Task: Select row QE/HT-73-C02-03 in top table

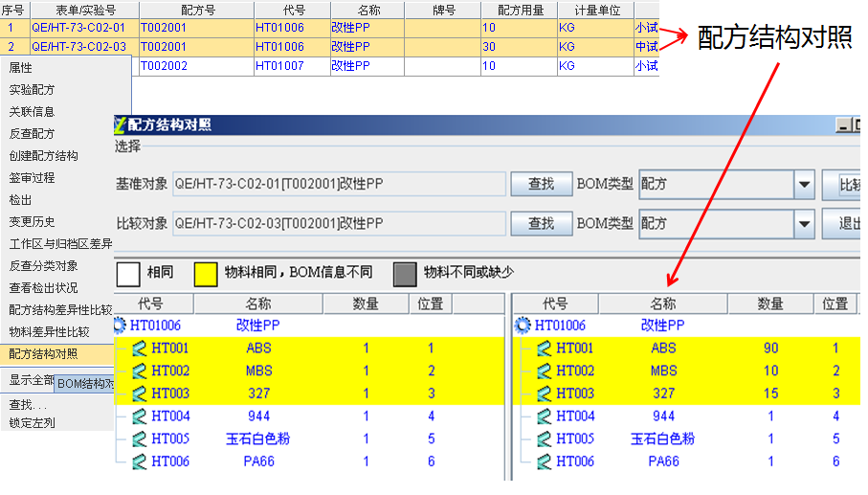Action: 78,47
